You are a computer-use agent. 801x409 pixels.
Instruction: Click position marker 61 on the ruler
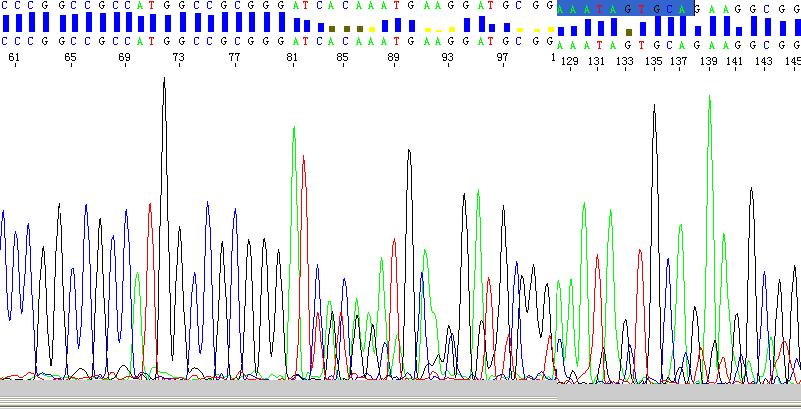point(14,59)
